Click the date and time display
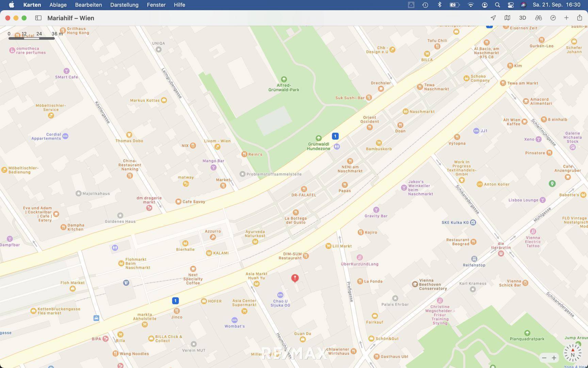This screenshot has width=588, height=368. 556,5
